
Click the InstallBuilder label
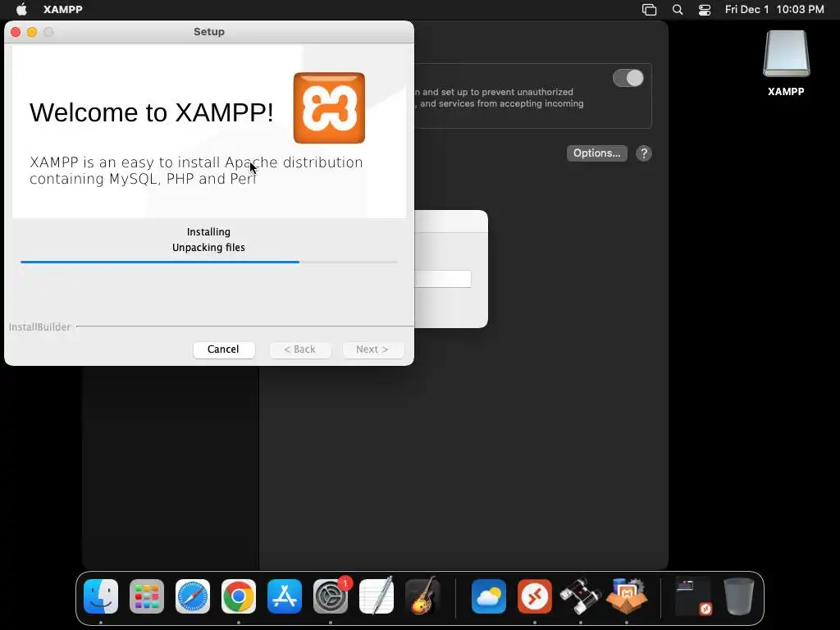[39, 326]
